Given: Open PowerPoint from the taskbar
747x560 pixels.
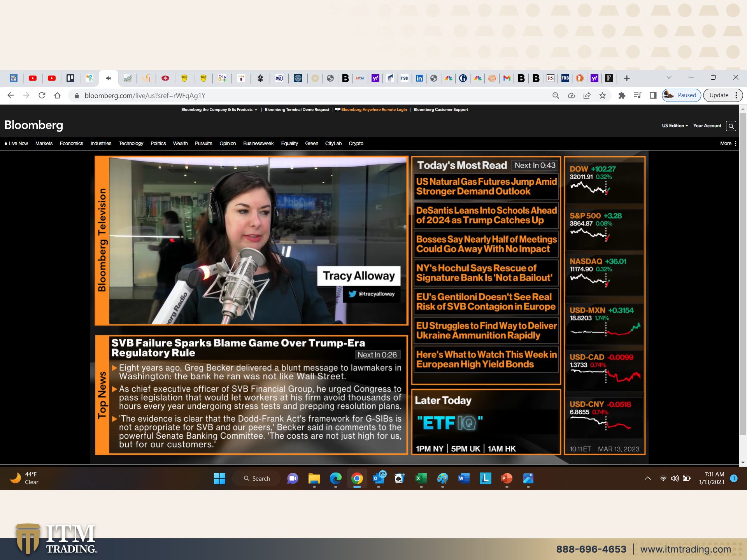Looking at the screenshot, I should tap(507, 478).
